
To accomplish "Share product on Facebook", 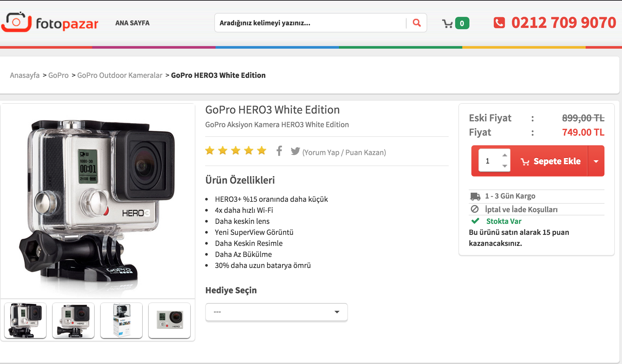I will point(279,151).
